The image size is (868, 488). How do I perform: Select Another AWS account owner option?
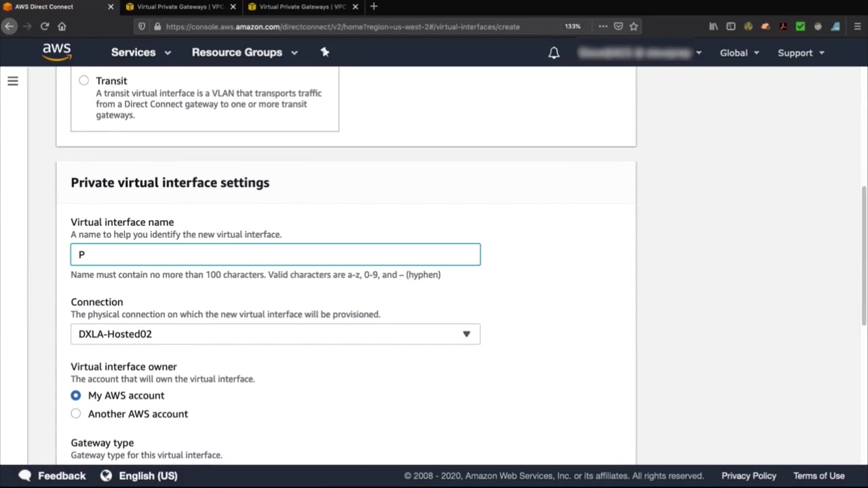pyautogui.click(x=75, y=413)
